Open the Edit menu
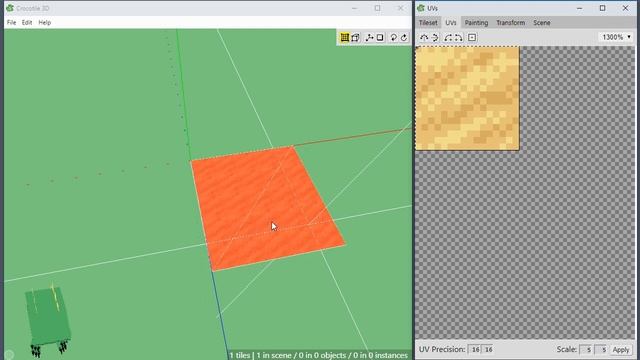The height and width of the screenshot is (360, 640). 27,22
